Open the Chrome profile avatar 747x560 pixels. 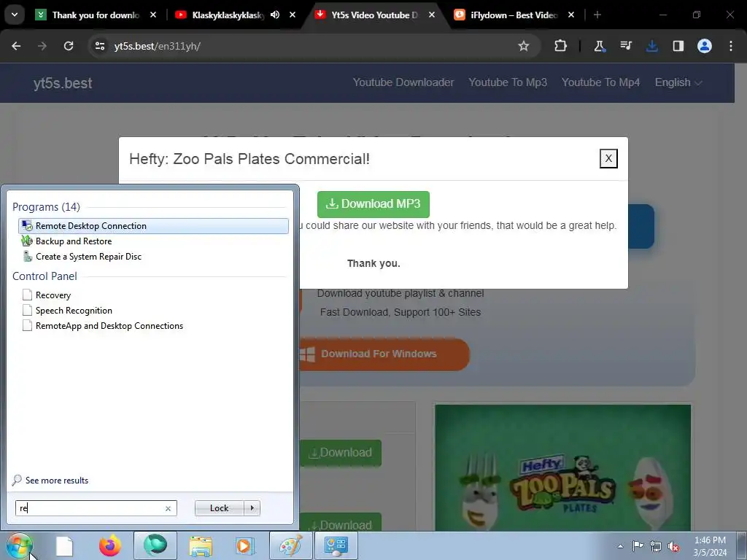(x=705, y=46)
